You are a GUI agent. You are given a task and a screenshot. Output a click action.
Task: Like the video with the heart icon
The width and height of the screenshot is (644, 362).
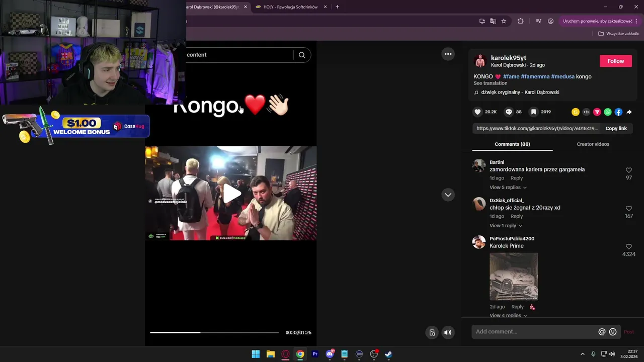(x=478, y=112)
